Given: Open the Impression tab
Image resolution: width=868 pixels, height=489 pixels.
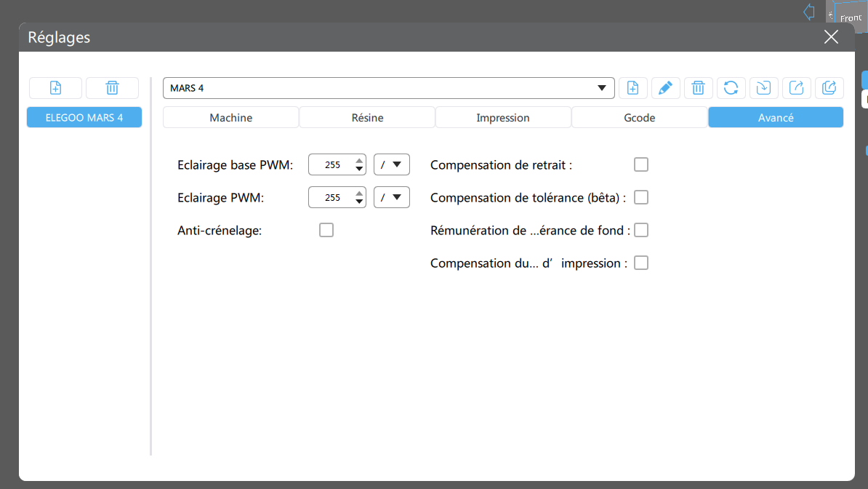Looking at the screenshot, I should click(x=503, y=118).
